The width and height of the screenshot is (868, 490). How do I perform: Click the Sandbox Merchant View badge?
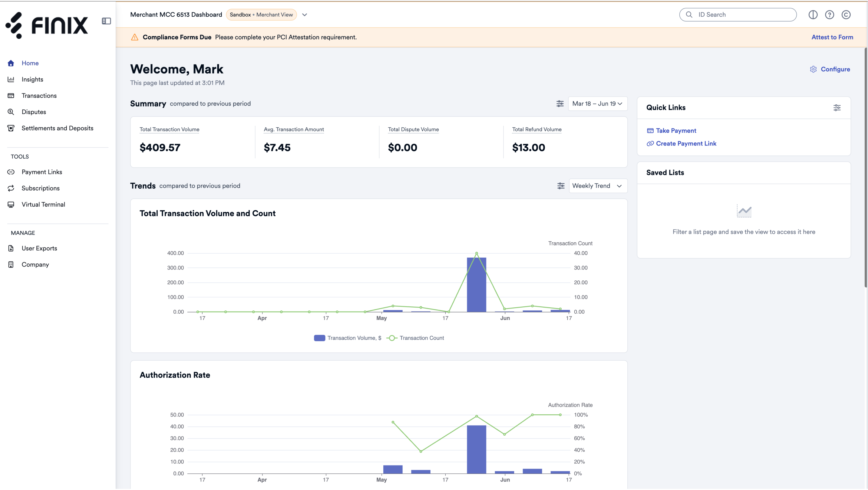coord(261,15)
